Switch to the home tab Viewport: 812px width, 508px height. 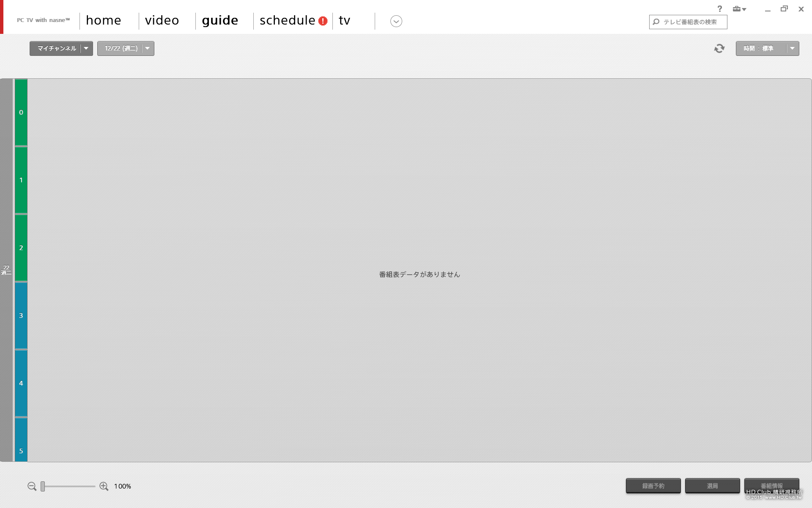pos(104,20)
